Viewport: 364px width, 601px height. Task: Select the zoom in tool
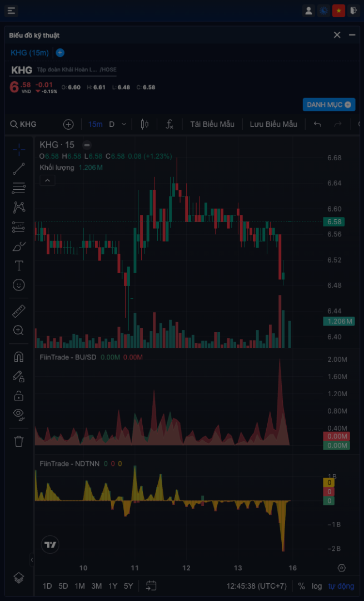point(19,330)
